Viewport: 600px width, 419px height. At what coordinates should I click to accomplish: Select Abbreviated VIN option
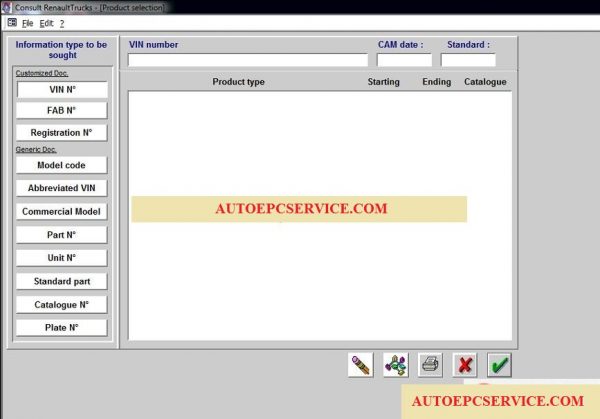[x=62, y=188]
